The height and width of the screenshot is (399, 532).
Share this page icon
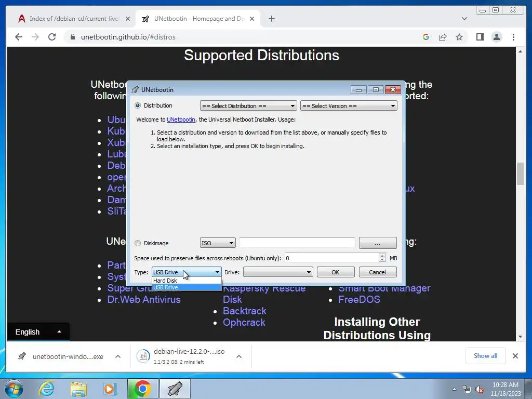pos(443,37)
